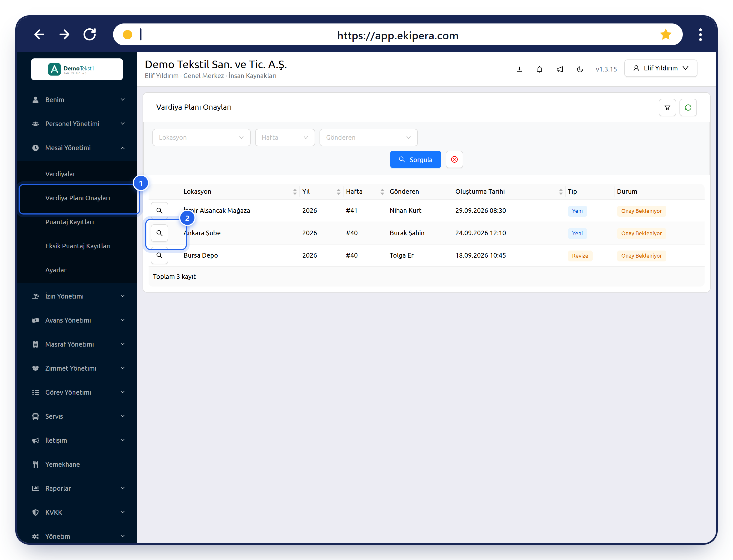This screenshot has width=733, height=560.
Task: Click the browser address bar
Action: point(398,35)
